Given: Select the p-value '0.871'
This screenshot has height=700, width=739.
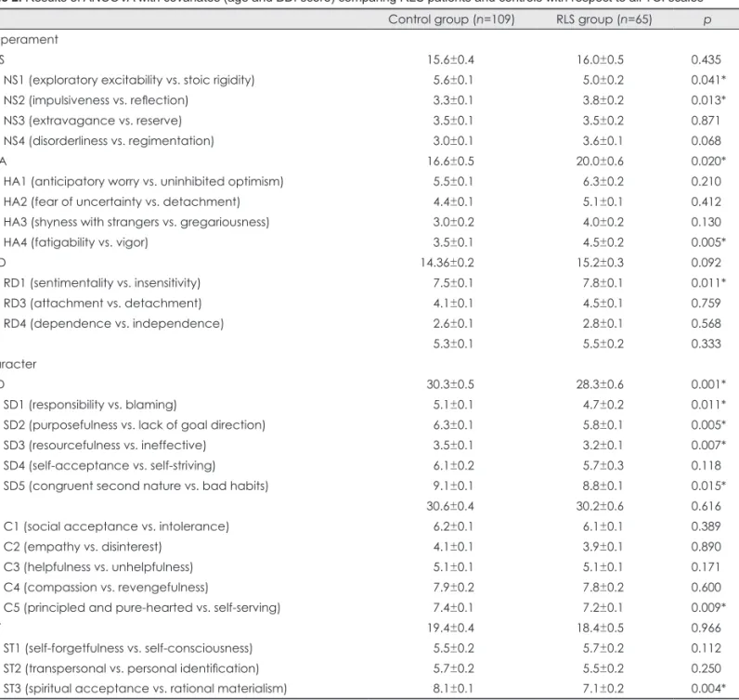Looking at the screenshot, I should pyautogui.click(x=706, y=121).
